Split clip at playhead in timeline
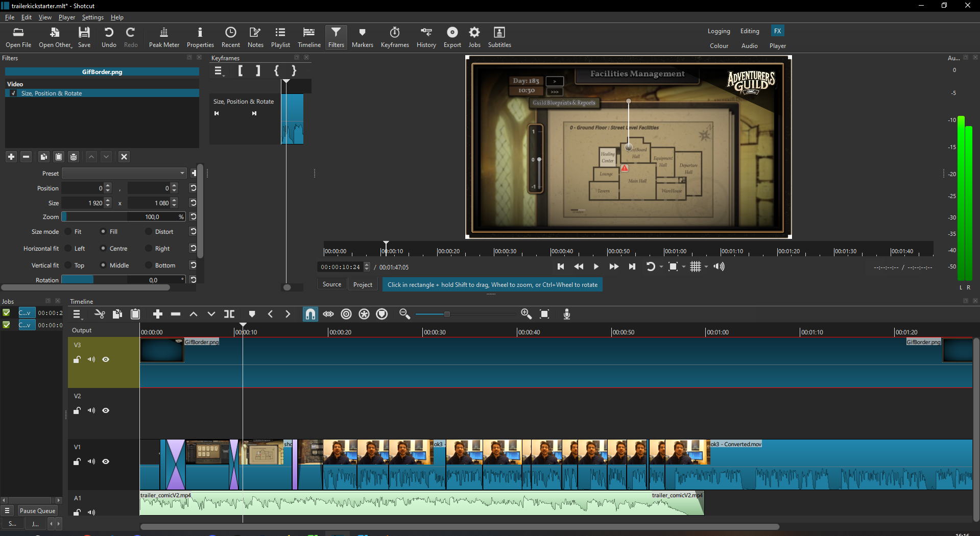This screenshot has width=980, height=536. [x=229, y=314]
